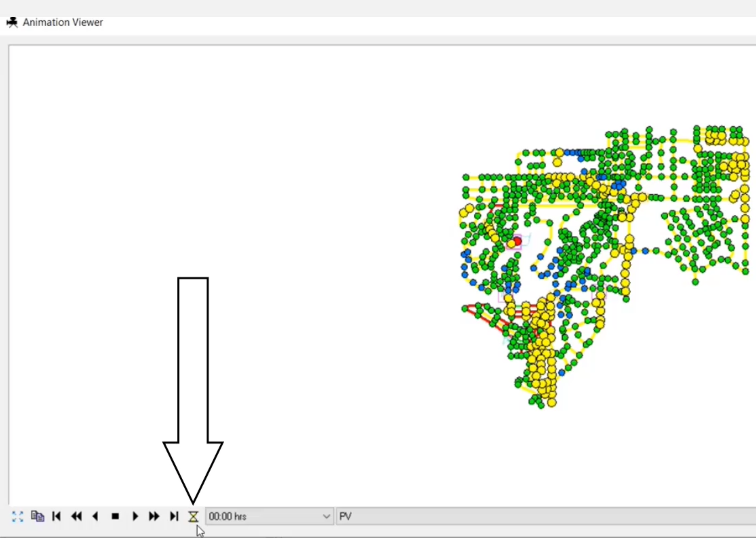Open the hourglass animation speed settings
Image resolution: width=756 pixels, height=538 pixels.
[193, 517]
